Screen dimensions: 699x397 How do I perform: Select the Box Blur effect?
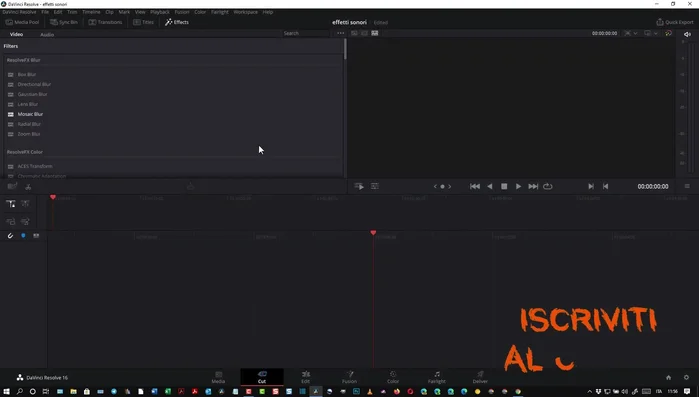(27, 74)
